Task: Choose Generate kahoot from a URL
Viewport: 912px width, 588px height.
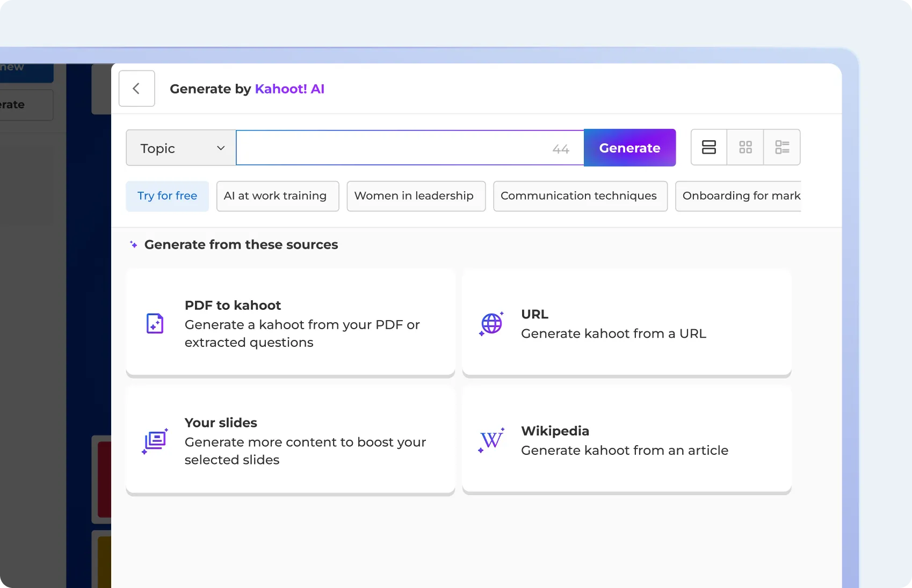Action: [x=613, y=333]
